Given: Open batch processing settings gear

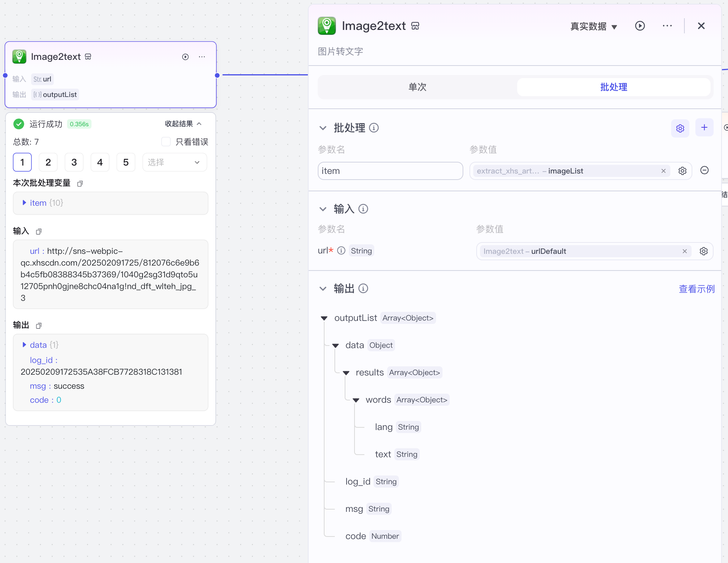Looking at the screenshot, I should pos(680,128).
